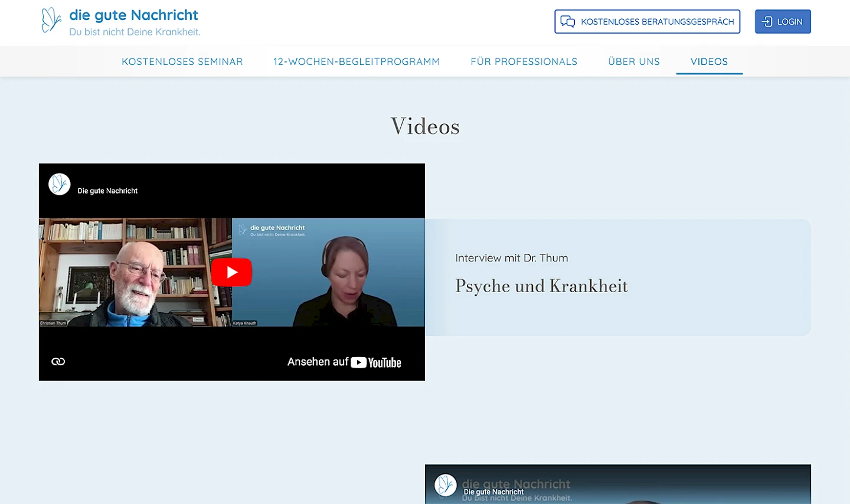
Task: Click the login arrow icon
Action: 767,22
